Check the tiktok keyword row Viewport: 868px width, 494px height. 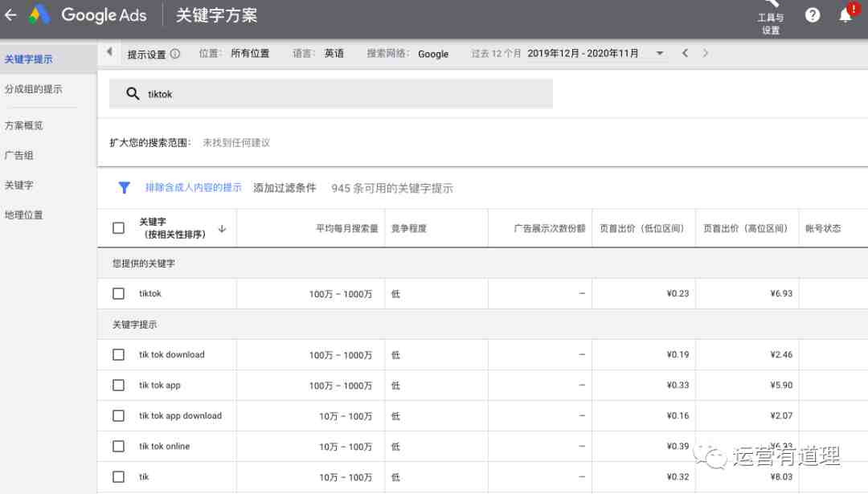118,293
